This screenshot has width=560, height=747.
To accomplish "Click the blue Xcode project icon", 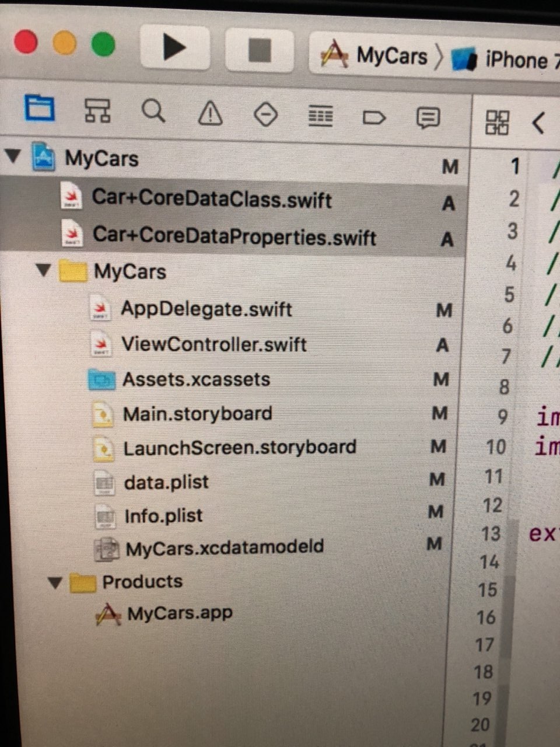I will click(x=44, y=156).
